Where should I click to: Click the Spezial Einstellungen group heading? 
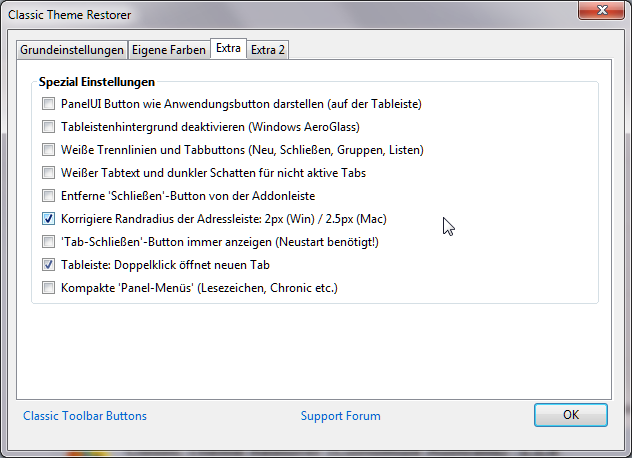[x=97, y=81]
